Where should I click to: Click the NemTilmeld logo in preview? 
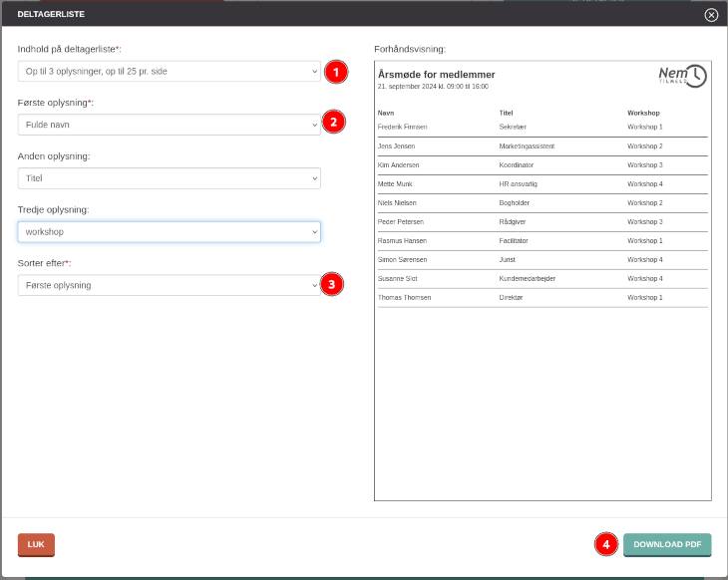tap(682, 76)
